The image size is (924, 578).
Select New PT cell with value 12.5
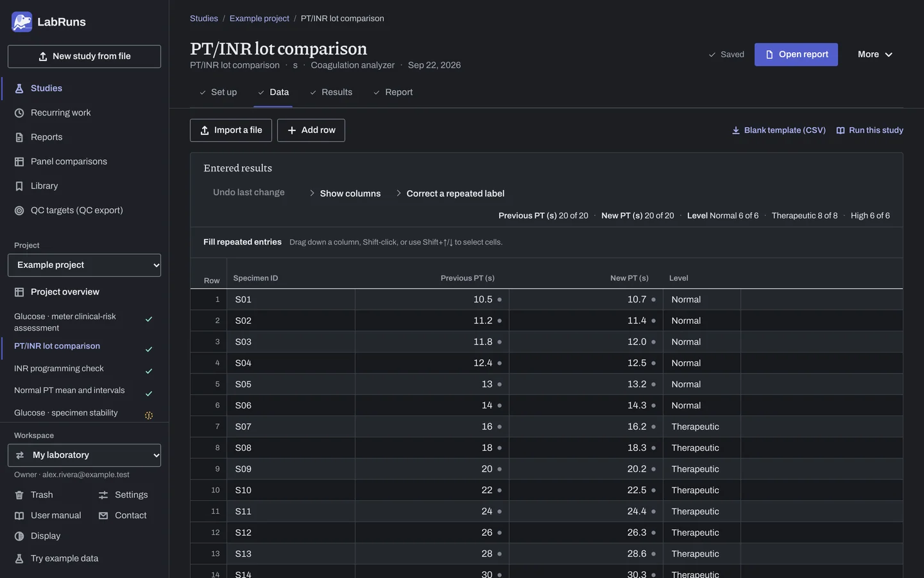pyautogui.click(x=586, y=363)
